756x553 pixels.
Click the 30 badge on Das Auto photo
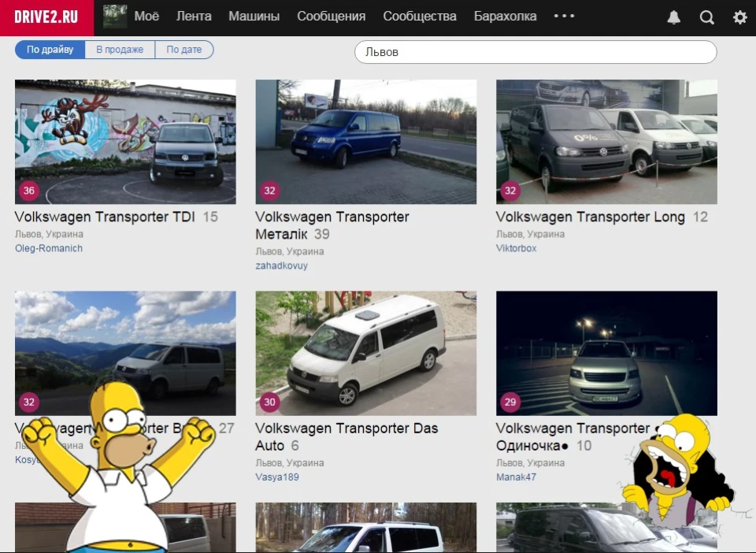tap(269, 402)
